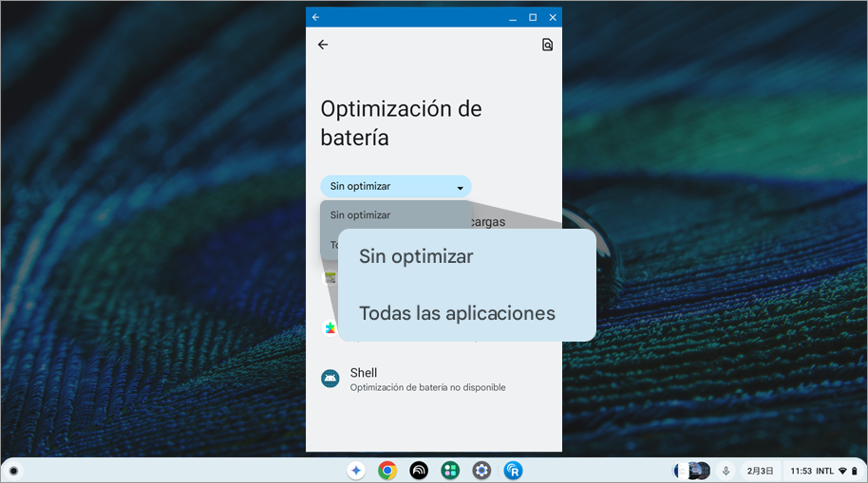Click the Shell Android robot icon
Viewport: 868px width, 483px height.
(x=330, y=379)
